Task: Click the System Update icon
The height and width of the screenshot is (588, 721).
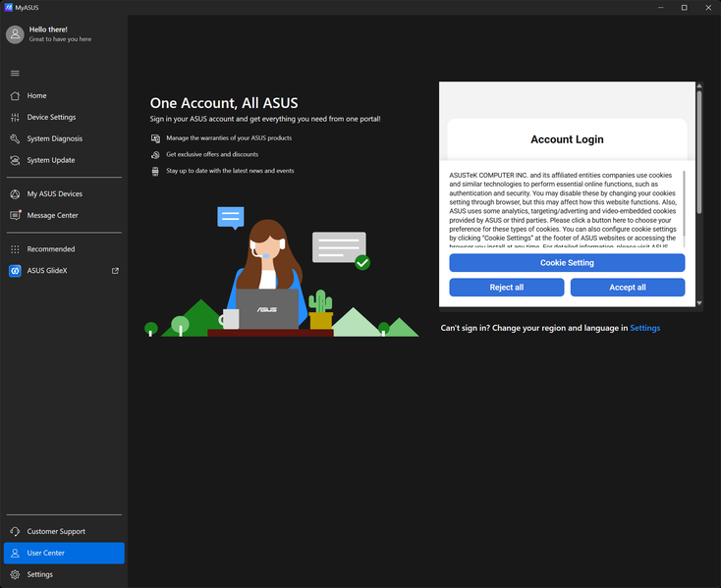Action: 15,160
